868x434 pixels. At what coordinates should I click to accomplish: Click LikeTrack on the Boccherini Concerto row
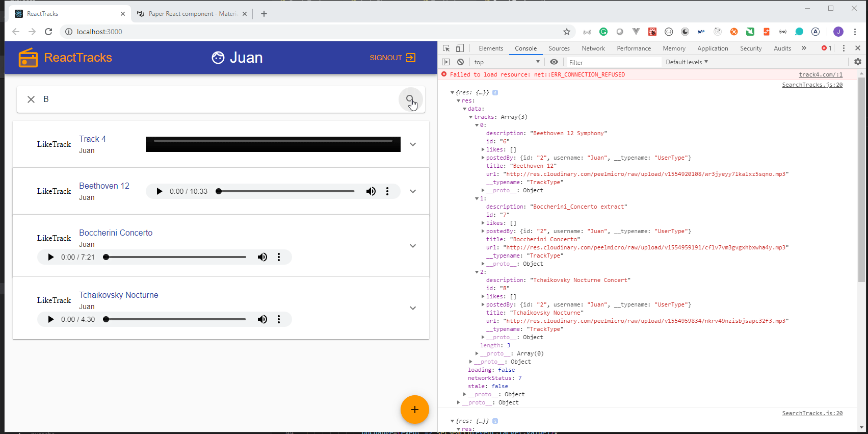click(54, 238)
